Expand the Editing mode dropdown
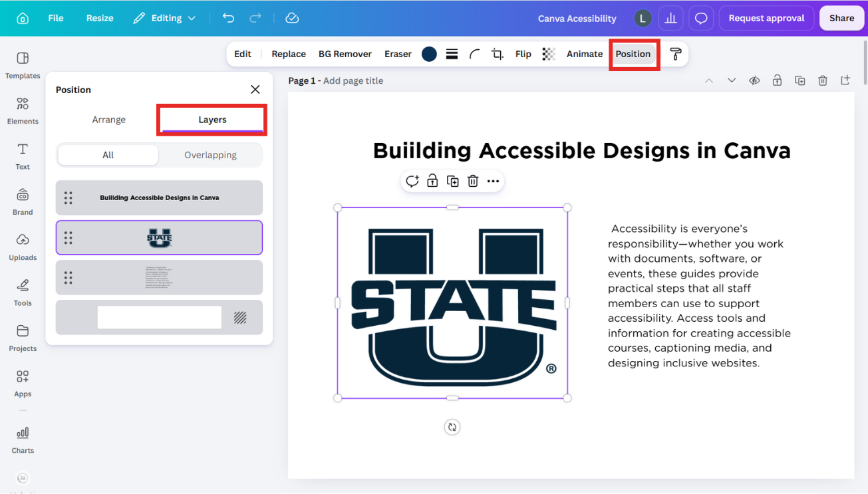The image size is (868, 494). 164,19
